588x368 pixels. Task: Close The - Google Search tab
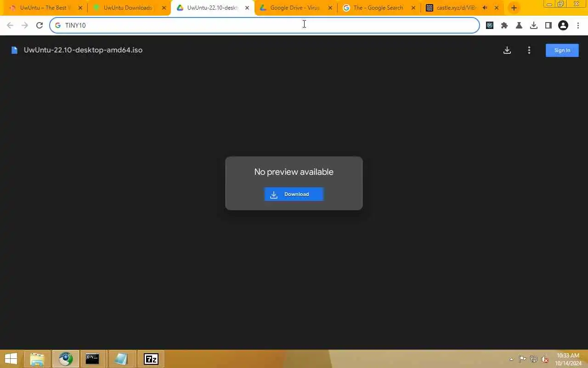pyautogui.click(x=413, y=8)
